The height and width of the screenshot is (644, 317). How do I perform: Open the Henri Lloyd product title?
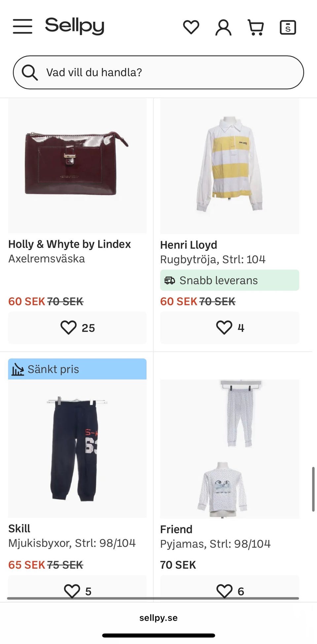coord(189,245)
